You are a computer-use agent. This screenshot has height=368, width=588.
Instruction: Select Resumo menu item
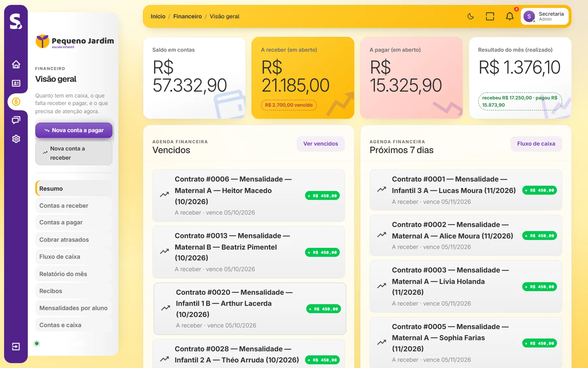(74, 188)
